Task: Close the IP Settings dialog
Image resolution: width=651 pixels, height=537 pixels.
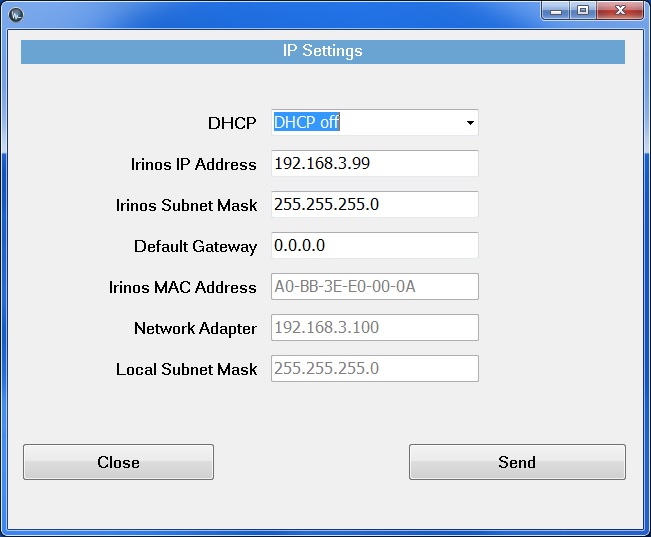Action: point(118,462)
